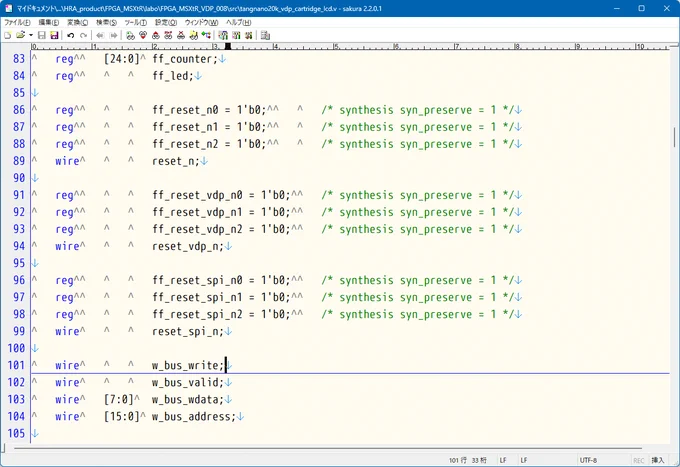
Task: Click the wire keyword on line 89
Action: (67, 161)
